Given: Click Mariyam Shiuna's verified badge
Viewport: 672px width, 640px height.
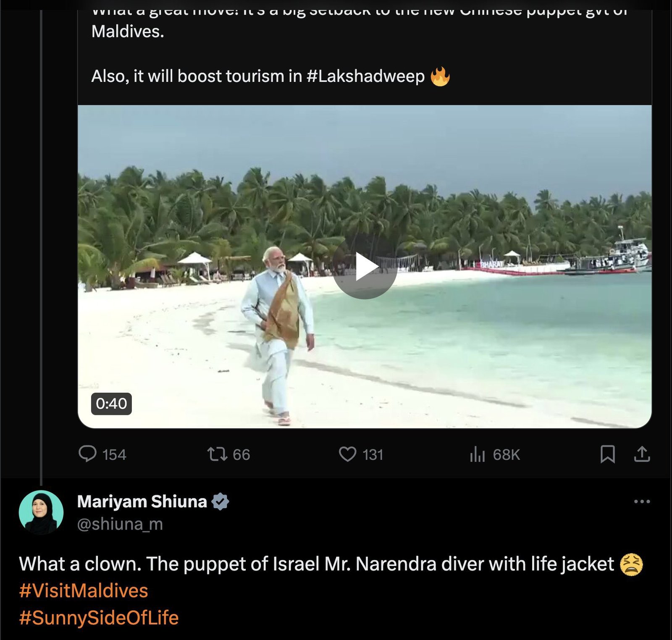Looking at the screenshot, I should 220,501.
